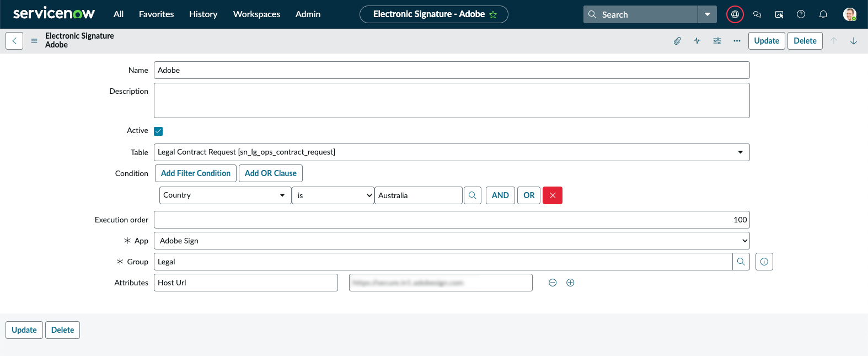Go to next record with down arrow
This screenshot has height=356, width=868.
coord(854,41)
